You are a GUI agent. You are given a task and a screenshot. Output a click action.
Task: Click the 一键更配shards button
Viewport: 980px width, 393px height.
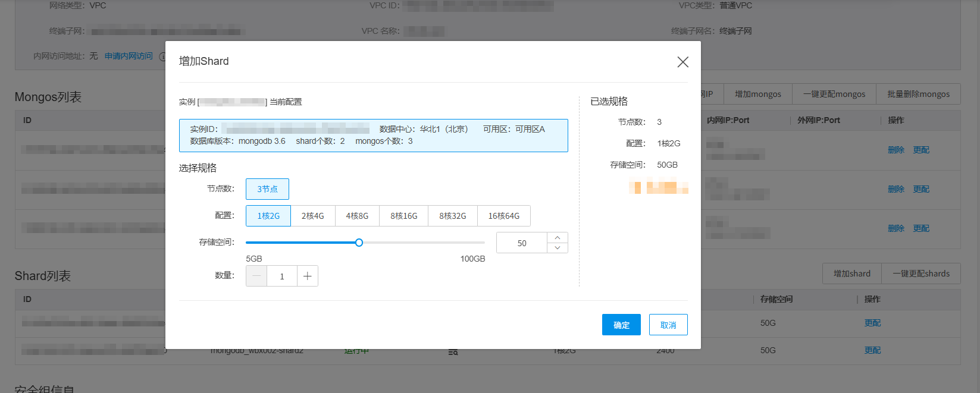coord(920,273)
